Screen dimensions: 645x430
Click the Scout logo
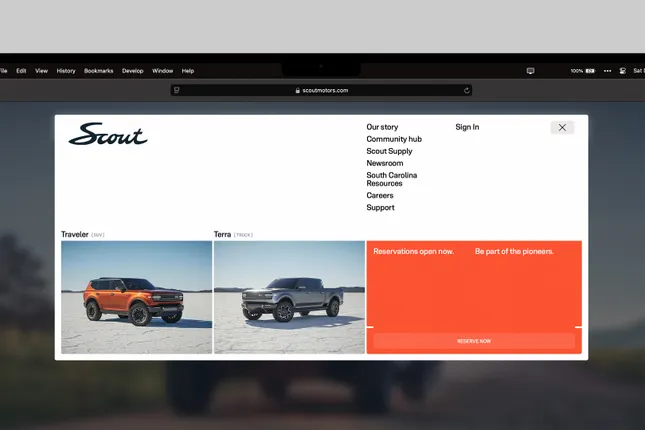(108, 134)
